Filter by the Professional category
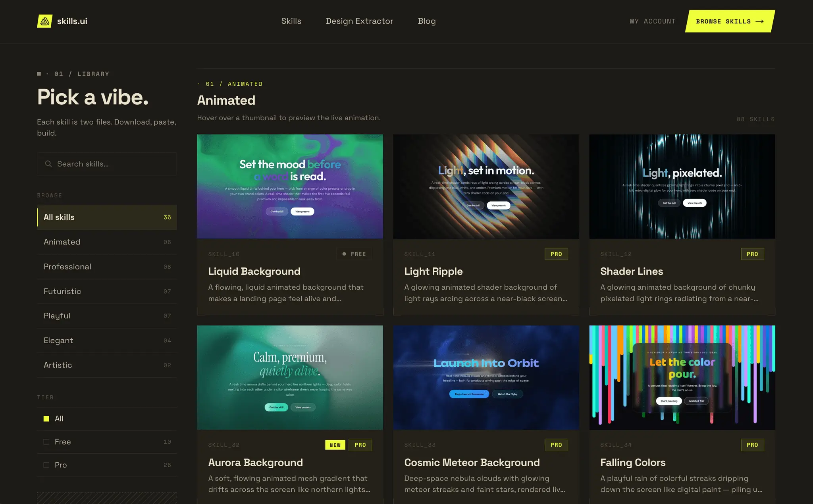Viewport: 813px width, 504px height. (x=107, y=267)
